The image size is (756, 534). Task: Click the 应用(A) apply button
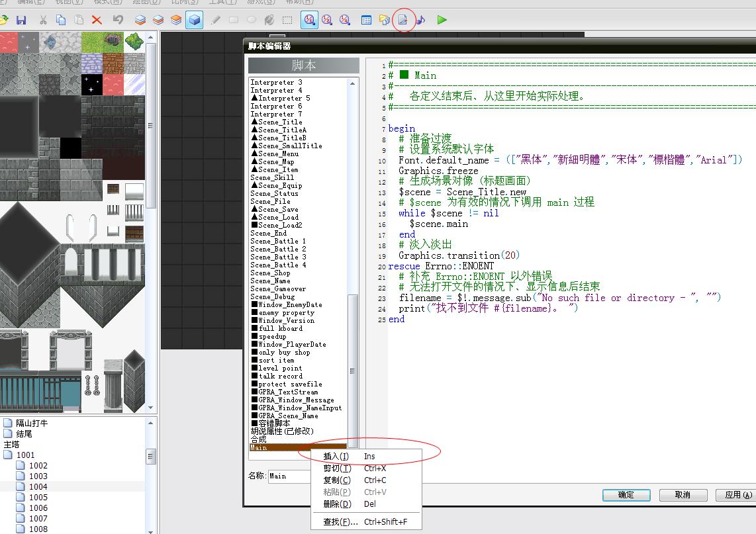point(737,495)
